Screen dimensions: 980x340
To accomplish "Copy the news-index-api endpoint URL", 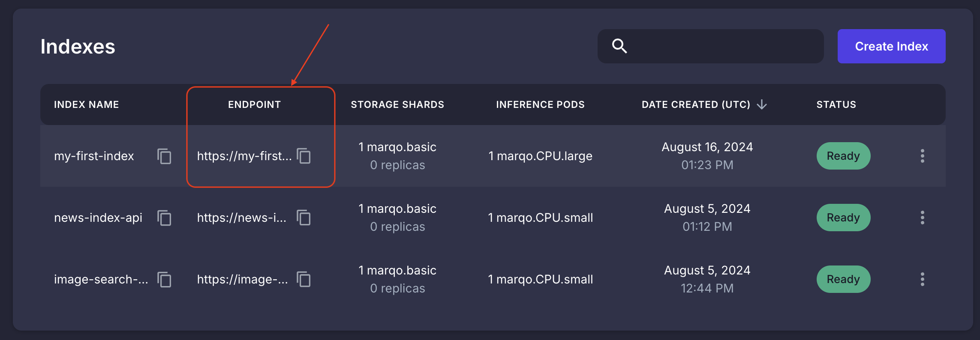I will coord(304,218).
